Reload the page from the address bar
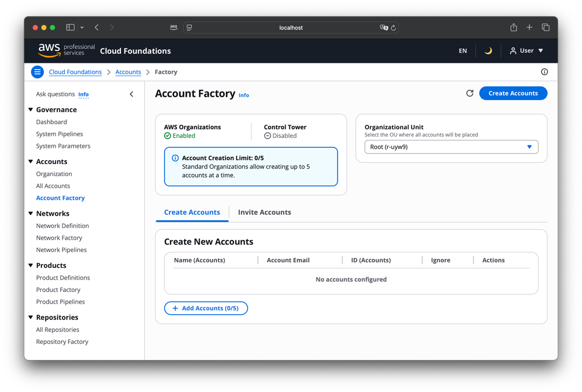Image resolution: width=582 pixels, height=392 pixels. 393,28
